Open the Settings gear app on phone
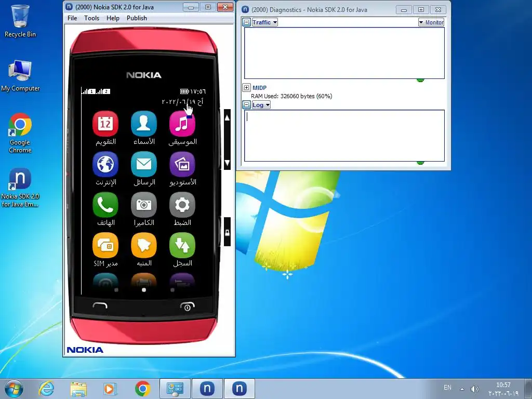Screen dimensions: 532x399 182,205
